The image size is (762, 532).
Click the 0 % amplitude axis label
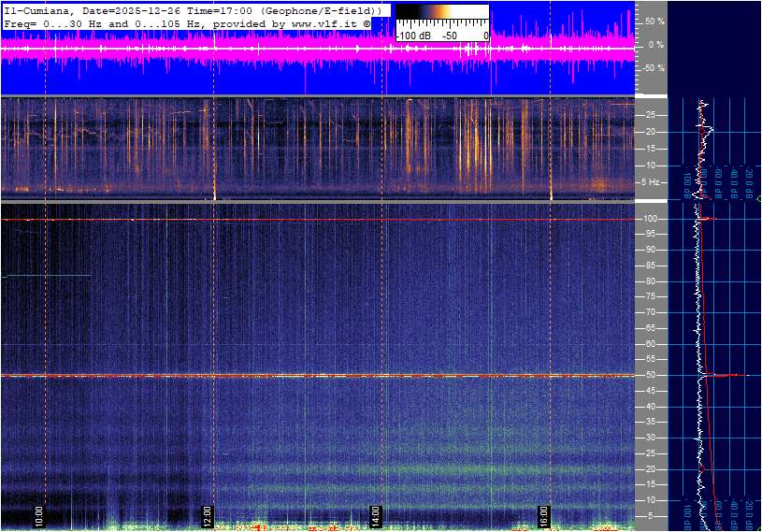tap(655, 45)
